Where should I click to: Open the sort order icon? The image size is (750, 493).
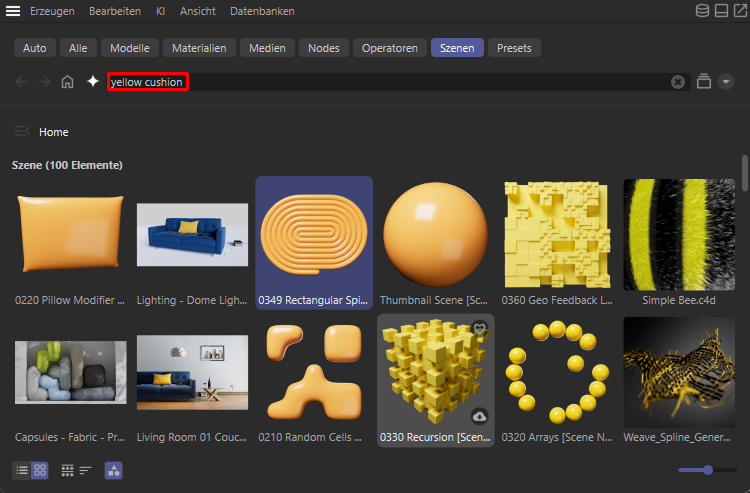(x=85, y=471)
